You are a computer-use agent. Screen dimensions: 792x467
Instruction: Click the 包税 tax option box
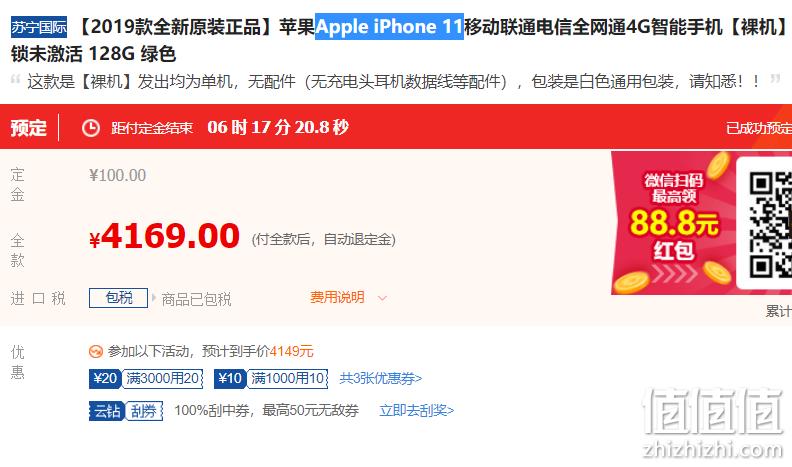[x=119, y=298]
